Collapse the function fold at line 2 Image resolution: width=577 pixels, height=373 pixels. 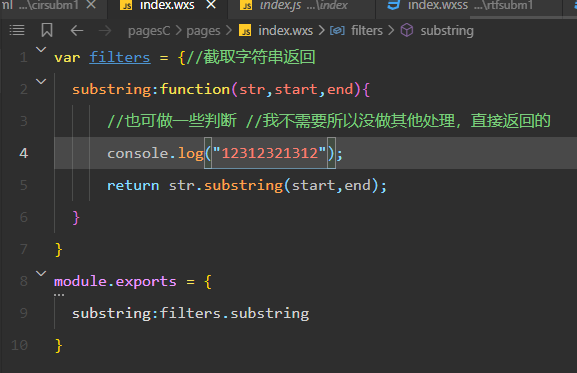(x=41, y=81)
